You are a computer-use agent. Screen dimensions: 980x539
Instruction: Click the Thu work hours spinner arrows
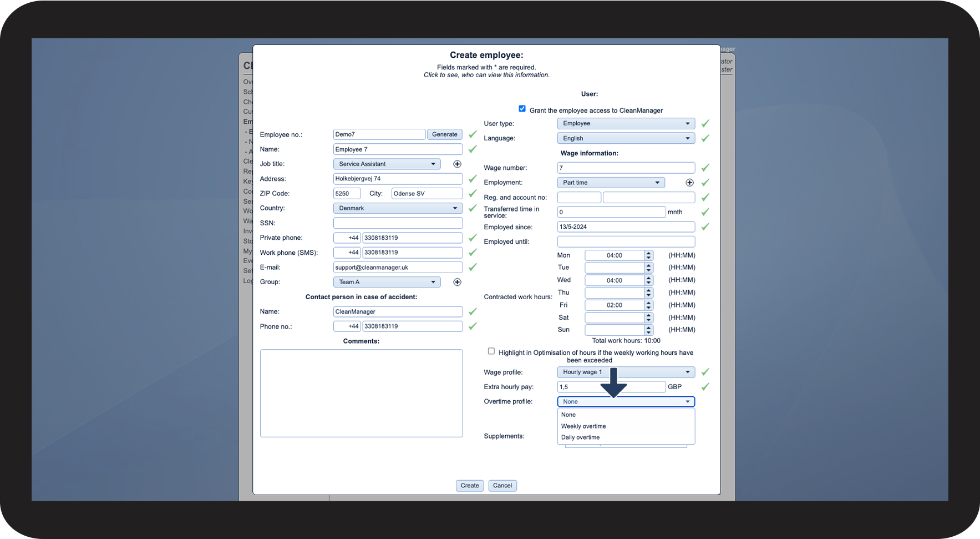[x=648, y=293]
